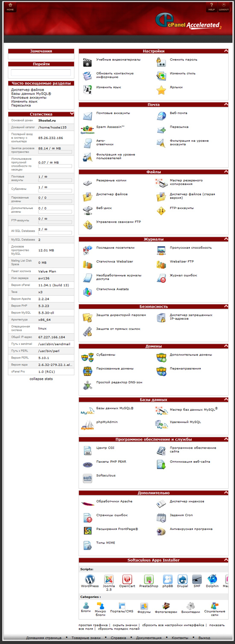Click the Диспетчер файлов folder icon
Image resolution: width=235 pixels, height=644 pixels.
tap(88, 197)
